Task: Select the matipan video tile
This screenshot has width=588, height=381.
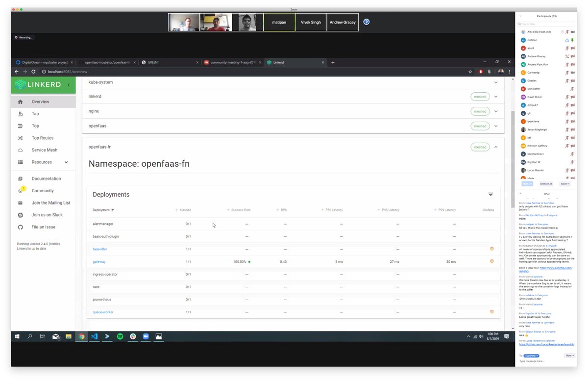Action: click(279, 22)
